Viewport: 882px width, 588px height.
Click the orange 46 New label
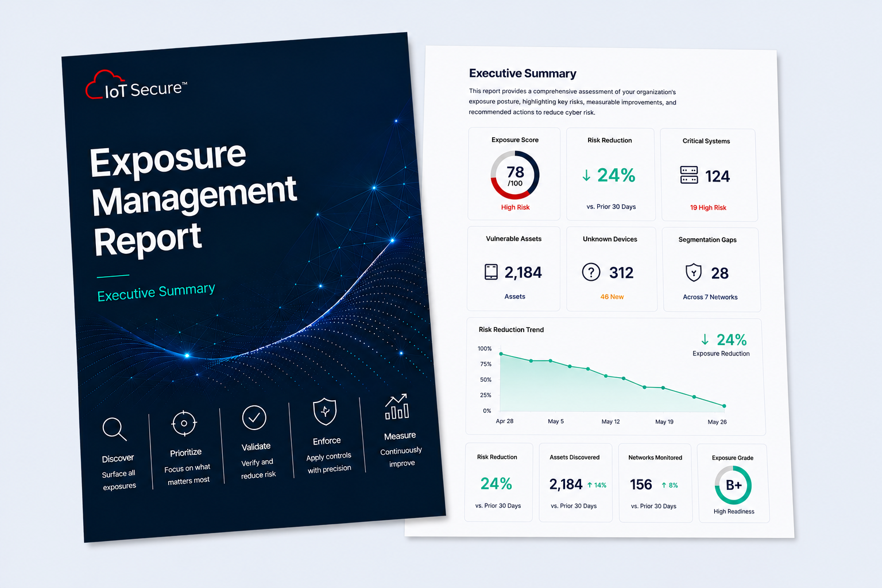click(612, 297)
